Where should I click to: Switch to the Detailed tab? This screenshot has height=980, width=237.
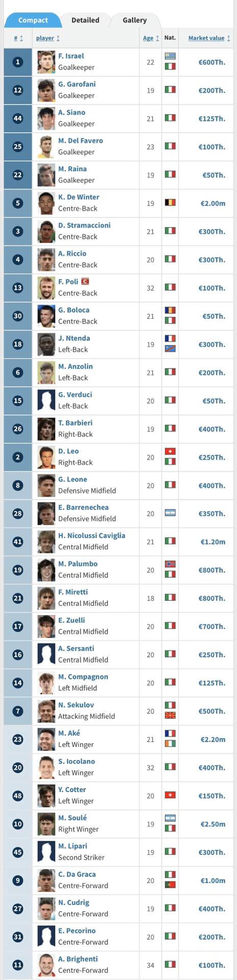pos(85,20)
